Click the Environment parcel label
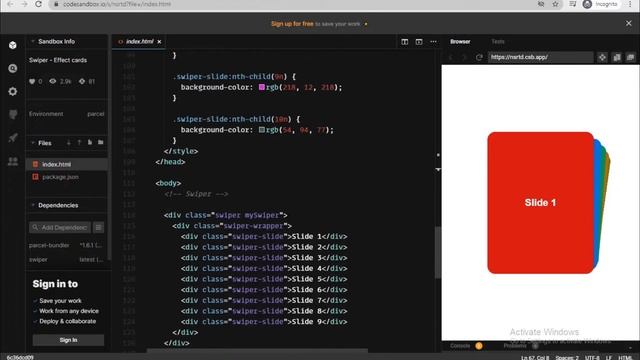This screenshot has width=640, height=360. tap(67, 114)
